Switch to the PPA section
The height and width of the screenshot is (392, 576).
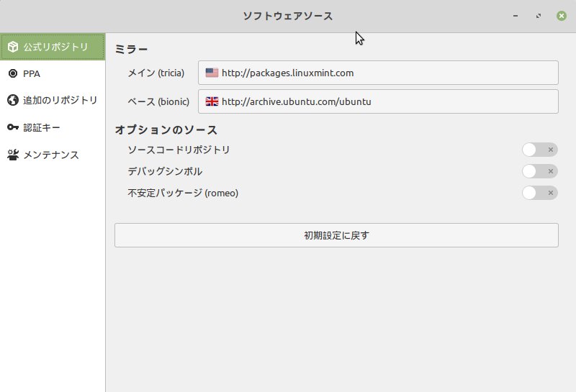pos(53,73)
